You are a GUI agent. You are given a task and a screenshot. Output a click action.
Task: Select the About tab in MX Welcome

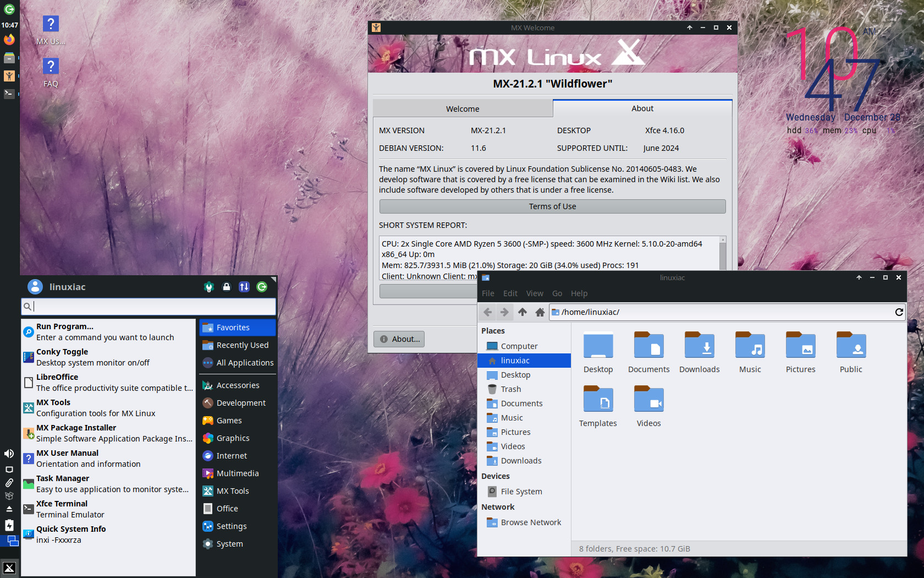click(642, 108)
